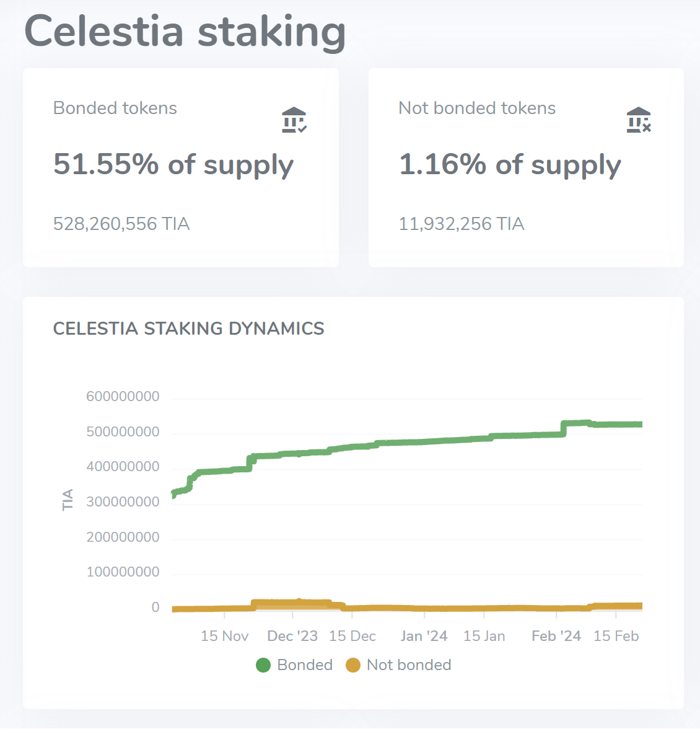Toggle the Bonded series in chart legend

coord(305,665)
